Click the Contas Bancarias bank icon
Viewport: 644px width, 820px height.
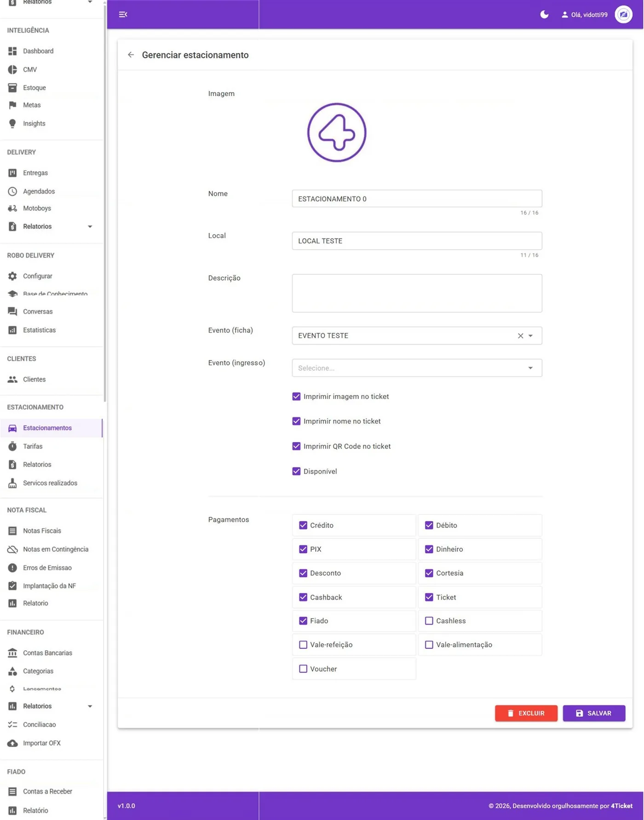(12, 653)
